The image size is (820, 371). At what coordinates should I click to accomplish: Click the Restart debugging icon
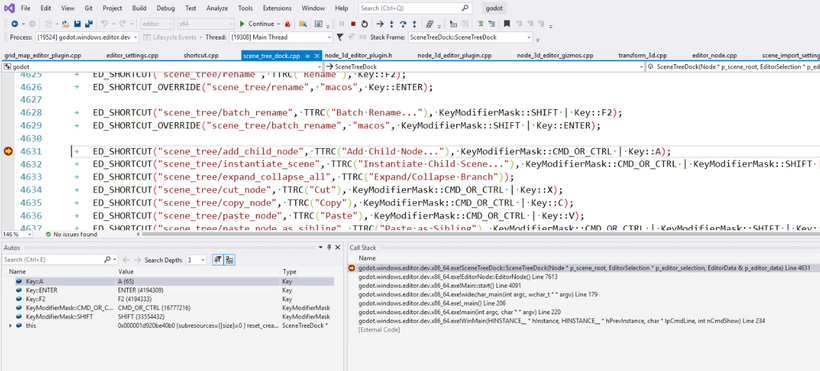click(x=364, y=24)
